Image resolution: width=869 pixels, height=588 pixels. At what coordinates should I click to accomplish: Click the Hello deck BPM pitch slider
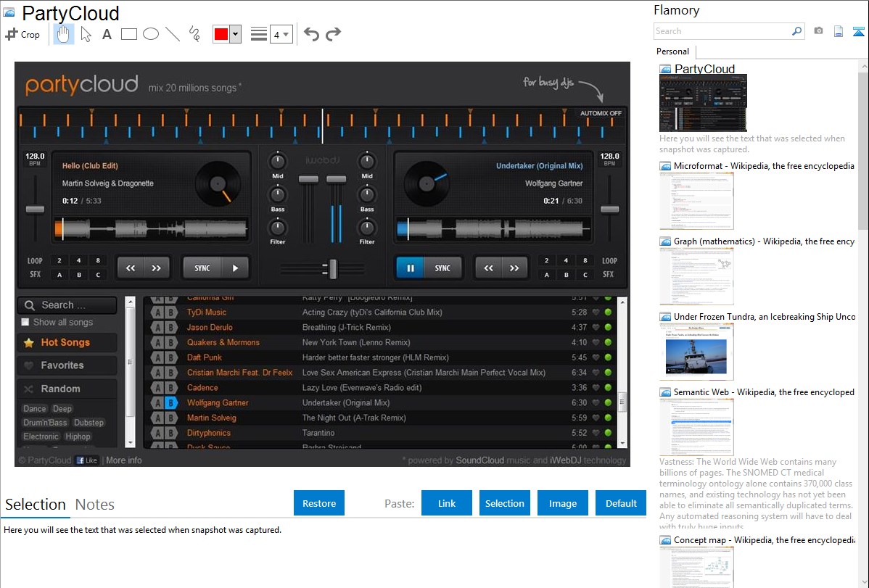[35, 209]
